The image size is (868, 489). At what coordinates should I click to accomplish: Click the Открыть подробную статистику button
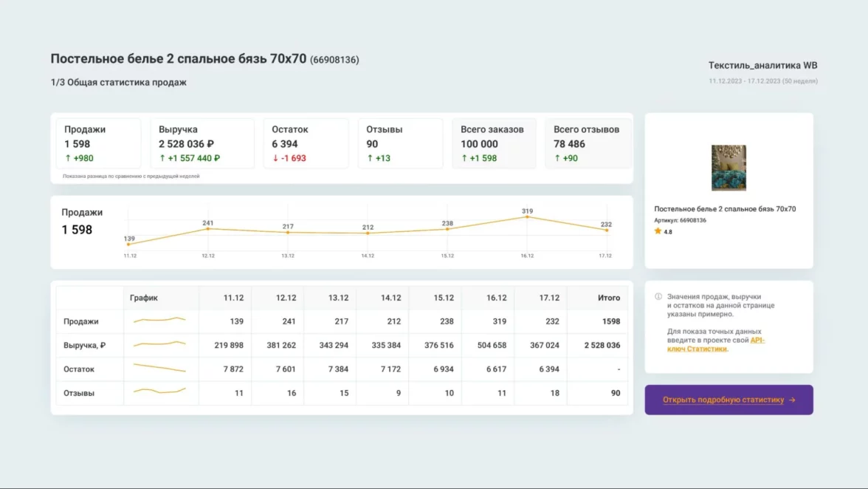click(x=728, y=400)
